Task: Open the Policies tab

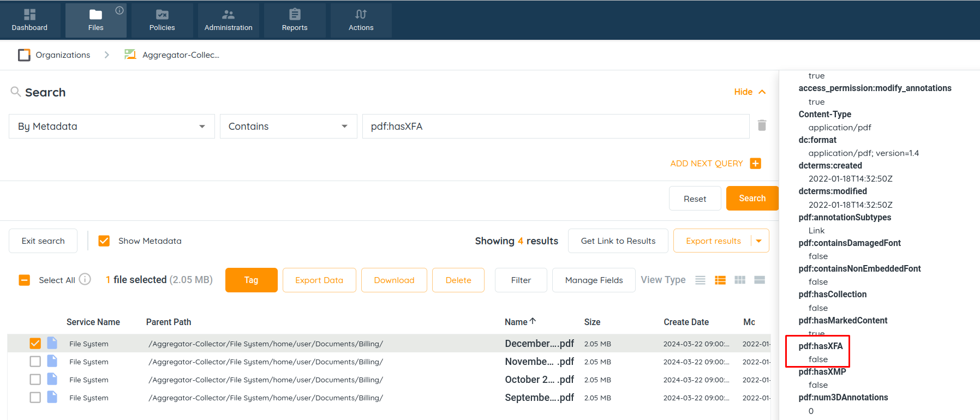Action: (x=162, y=20)
